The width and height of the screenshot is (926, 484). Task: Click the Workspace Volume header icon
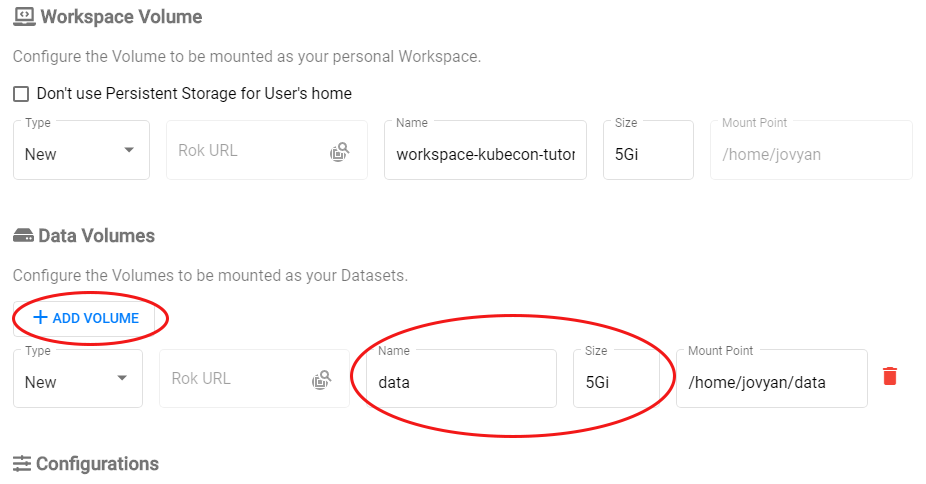[x=24, y=17]
